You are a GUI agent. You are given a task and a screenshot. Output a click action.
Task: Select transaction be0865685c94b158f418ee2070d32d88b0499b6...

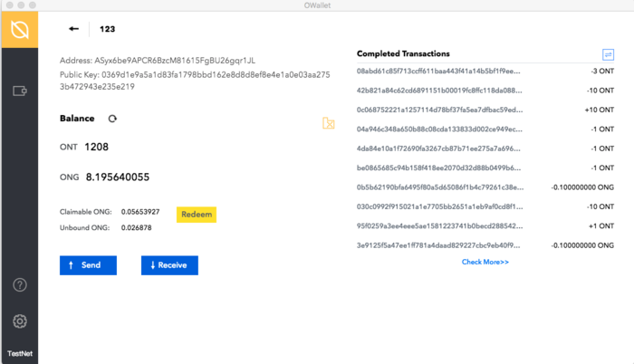tap(438, 168)
